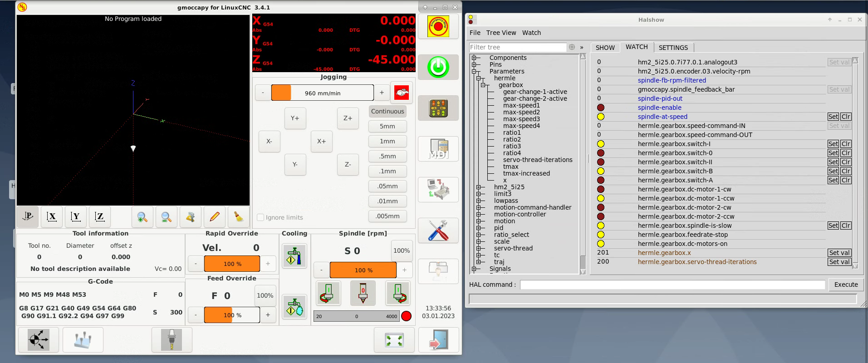This screenshot has width=868, height=363.
Task: Stop the spindle icon
Action: pyautogui.click(x=363, y=293)
